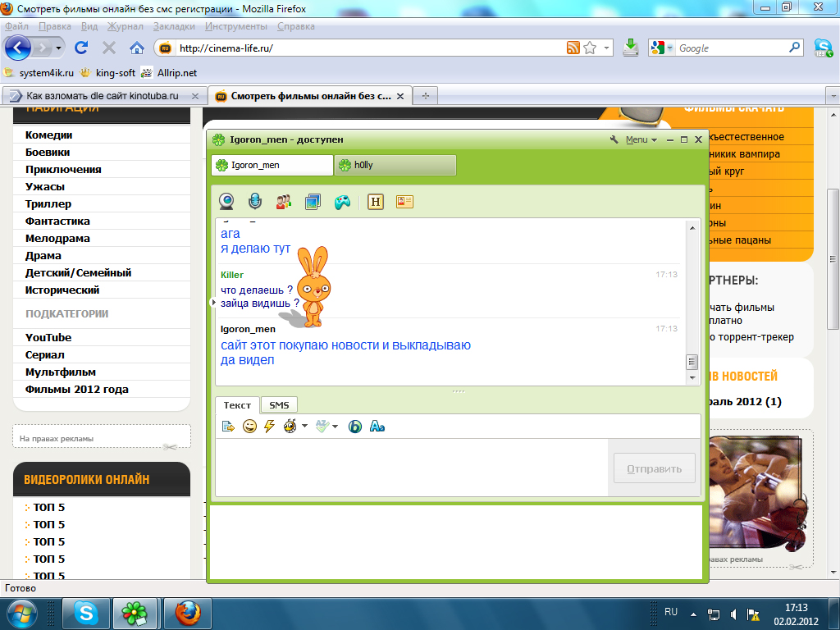Open the YouTube subcategory link

[48, 337]
